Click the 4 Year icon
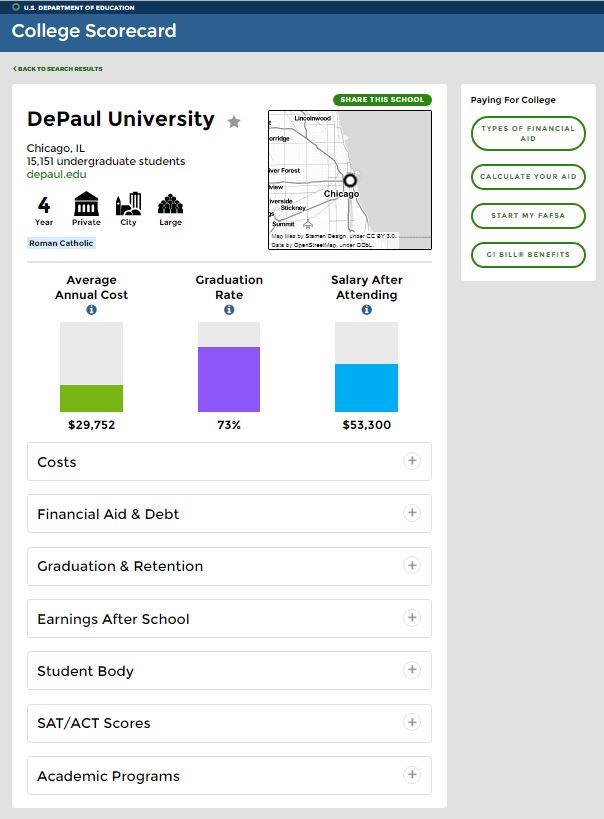 [x=44, y=210]
